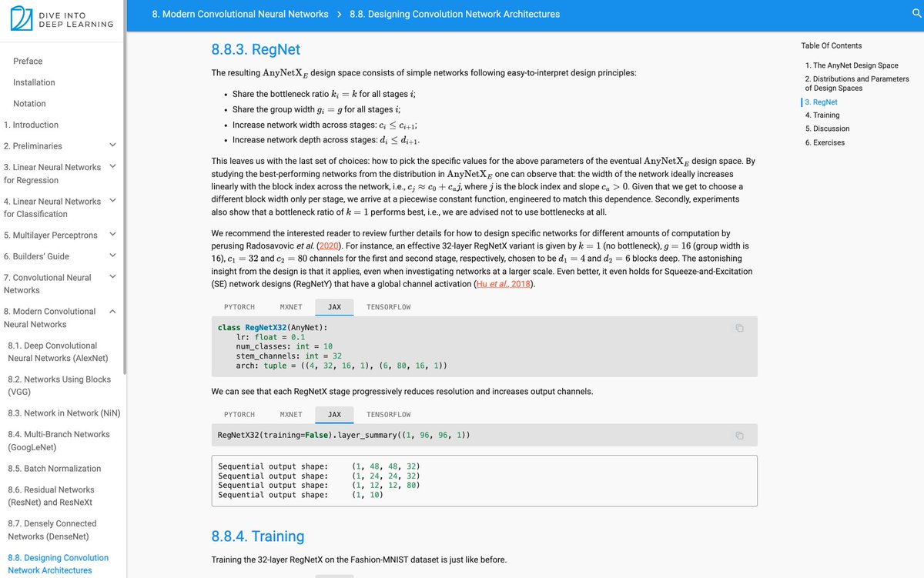Copy the RegNetX32 class code block

click(739, 328)
